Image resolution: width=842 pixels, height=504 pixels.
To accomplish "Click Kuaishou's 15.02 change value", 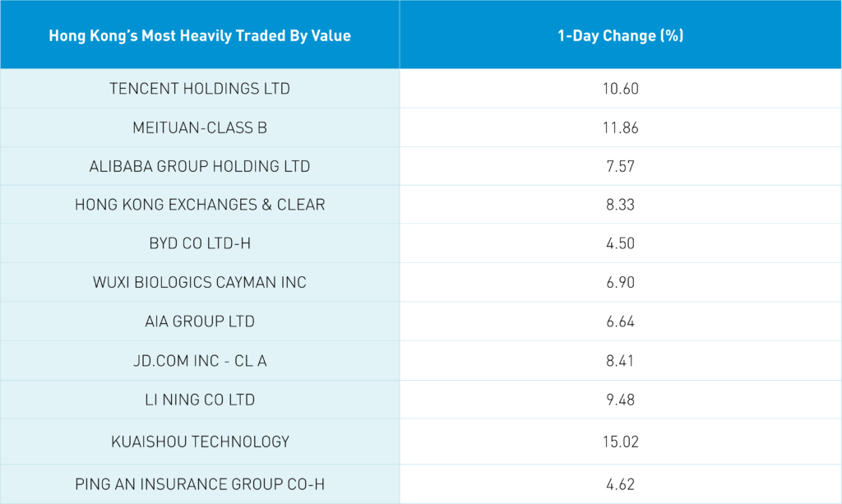I will point(620,442).
